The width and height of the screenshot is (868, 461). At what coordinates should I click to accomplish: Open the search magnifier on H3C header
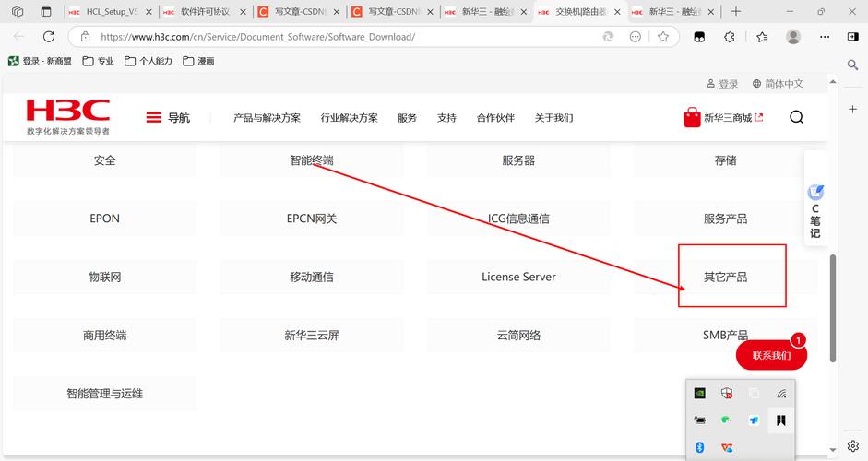coord(796,117)
